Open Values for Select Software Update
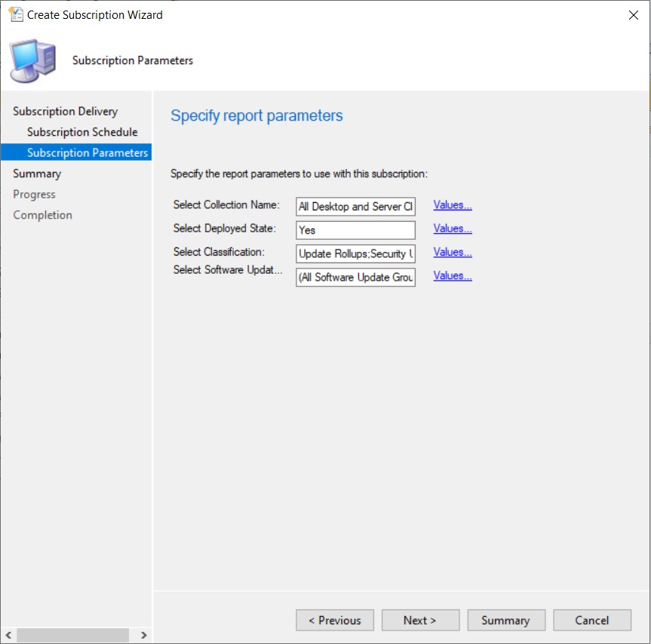Screen dimensions: 651x644 tap(451, 274)
